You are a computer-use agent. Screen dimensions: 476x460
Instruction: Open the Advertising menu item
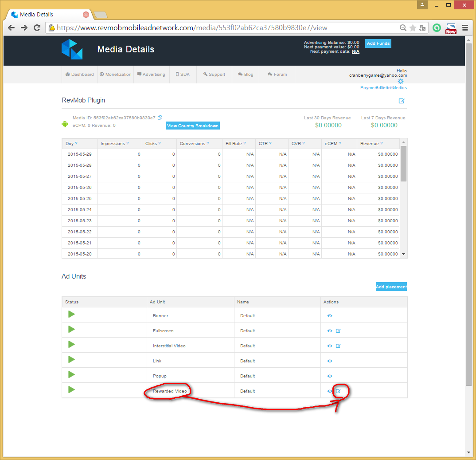[151, 75]
